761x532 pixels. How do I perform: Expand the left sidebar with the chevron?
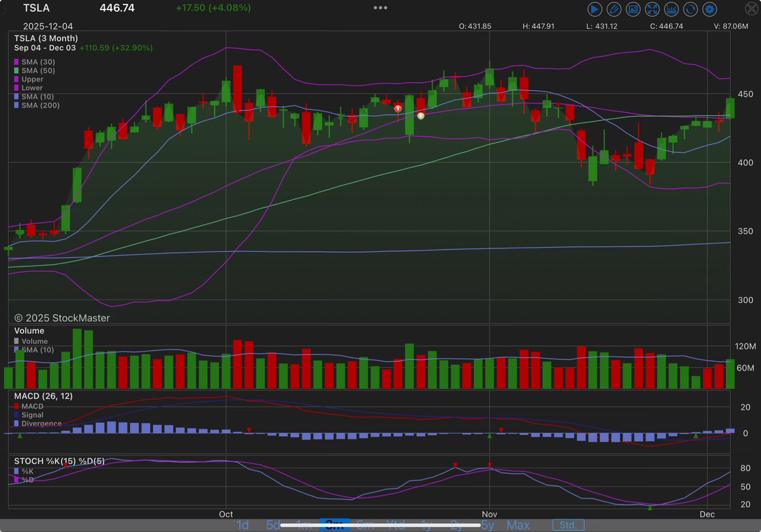(x=4, y=9)
